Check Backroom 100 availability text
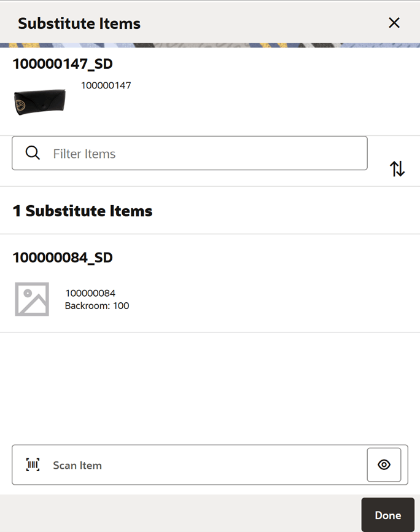The width and height of the screenshot is (420, 532). 97,305
